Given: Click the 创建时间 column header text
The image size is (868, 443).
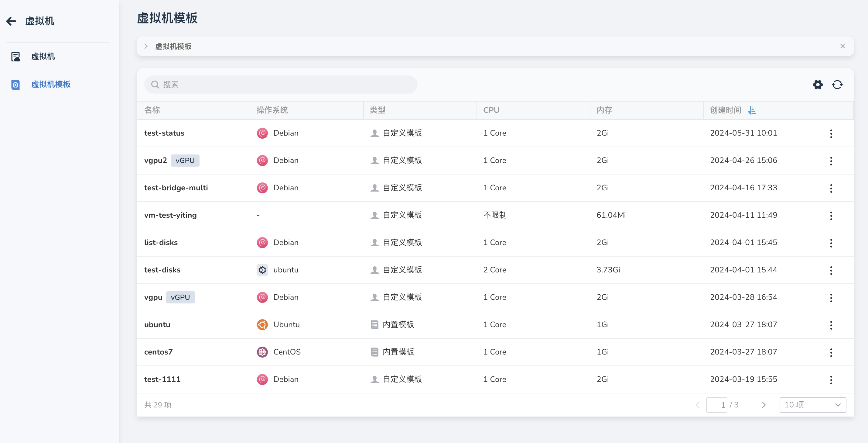Looking at the screenshot, I should point(726,110).
